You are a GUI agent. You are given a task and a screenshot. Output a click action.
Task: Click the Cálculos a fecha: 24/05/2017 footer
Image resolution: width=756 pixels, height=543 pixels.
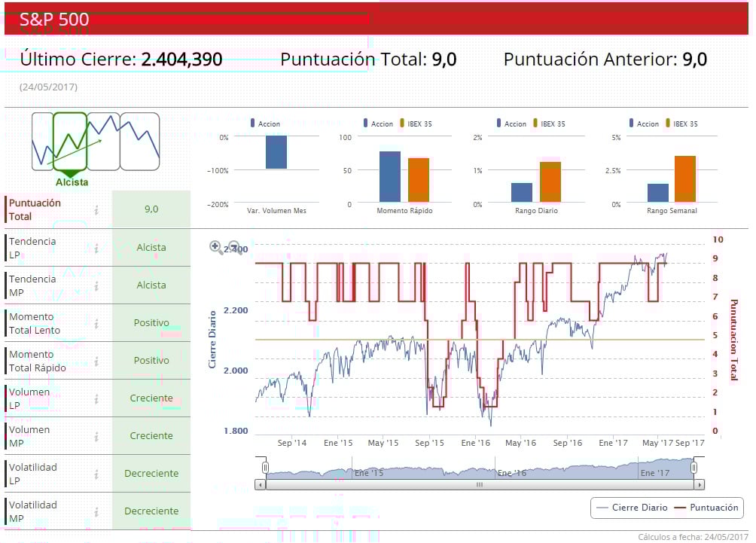click(x=694, y=537)
